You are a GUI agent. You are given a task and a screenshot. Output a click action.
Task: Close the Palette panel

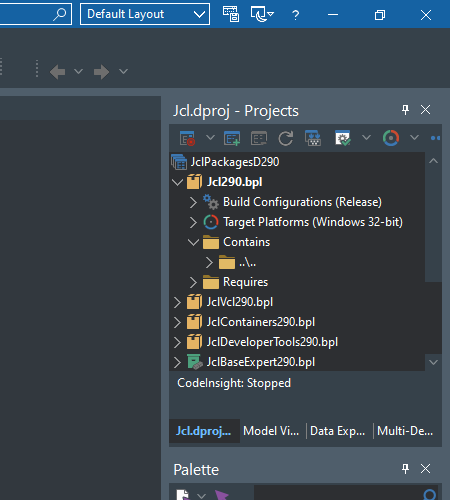coord(425,469)
